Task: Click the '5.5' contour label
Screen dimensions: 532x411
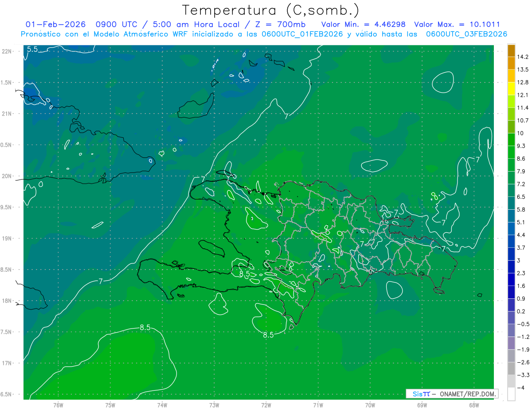Action: click(x=32, y=49)
